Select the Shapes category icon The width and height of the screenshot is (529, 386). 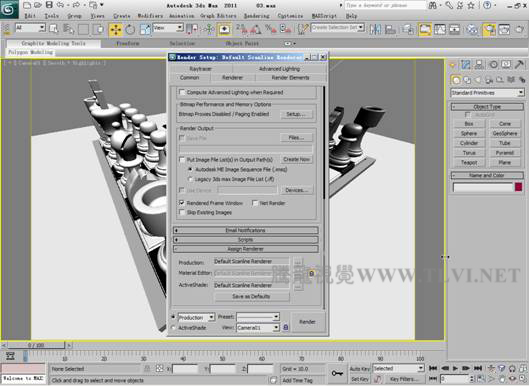(x=467, y=80)
